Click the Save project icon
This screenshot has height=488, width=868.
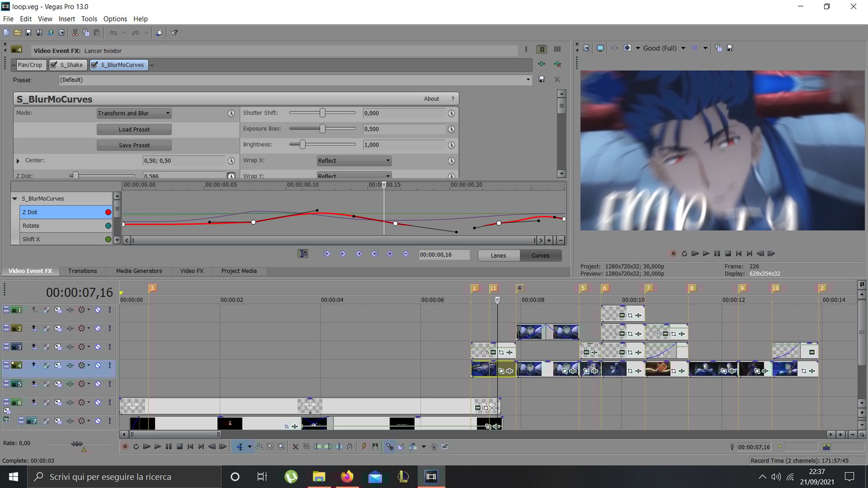click(x=28, y=32)
